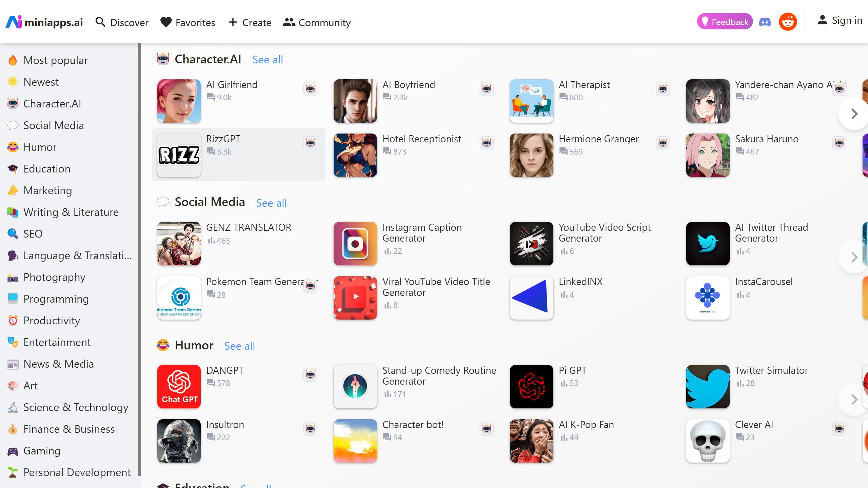
Task: Click the Favorites heart icon
Action: point(166,22)
